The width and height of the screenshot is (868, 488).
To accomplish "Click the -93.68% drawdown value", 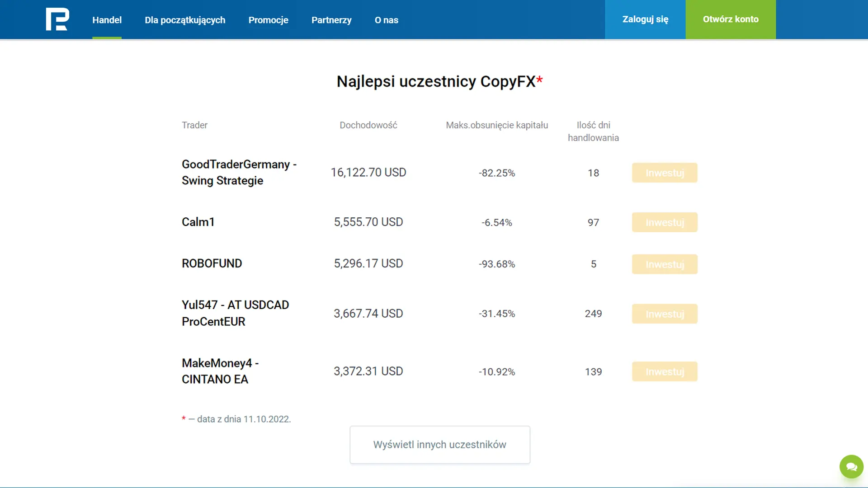I will [x=497, y=264].
